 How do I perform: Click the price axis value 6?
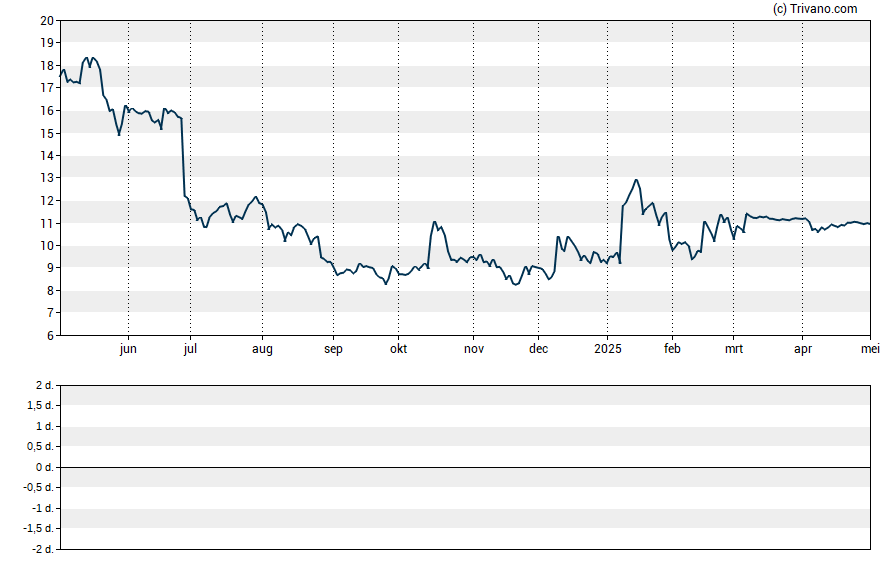[50, 335]
